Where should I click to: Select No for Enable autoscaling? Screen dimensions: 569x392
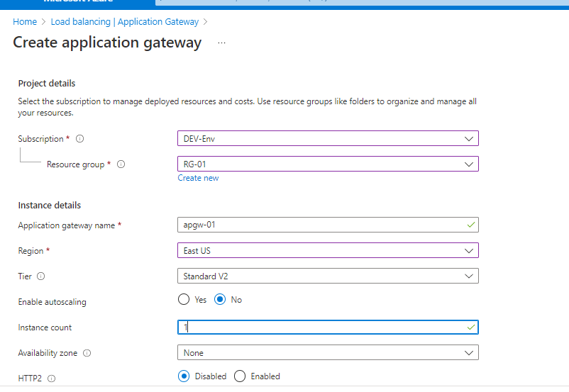220,300
